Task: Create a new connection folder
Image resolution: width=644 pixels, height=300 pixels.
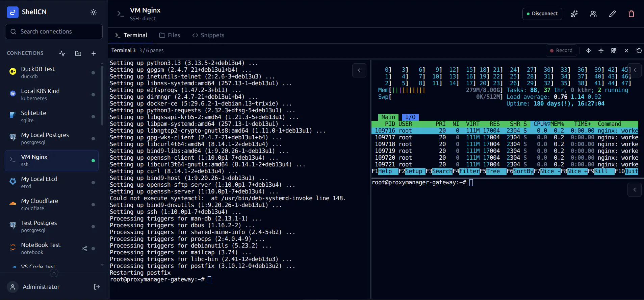Action: 78,53
